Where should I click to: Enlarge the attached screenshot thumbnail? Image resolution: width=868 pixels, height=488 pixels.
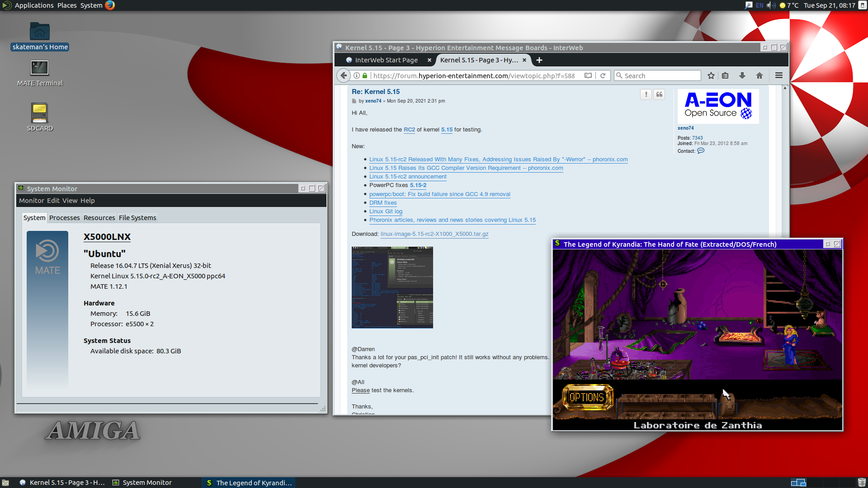tap(392, 287)
